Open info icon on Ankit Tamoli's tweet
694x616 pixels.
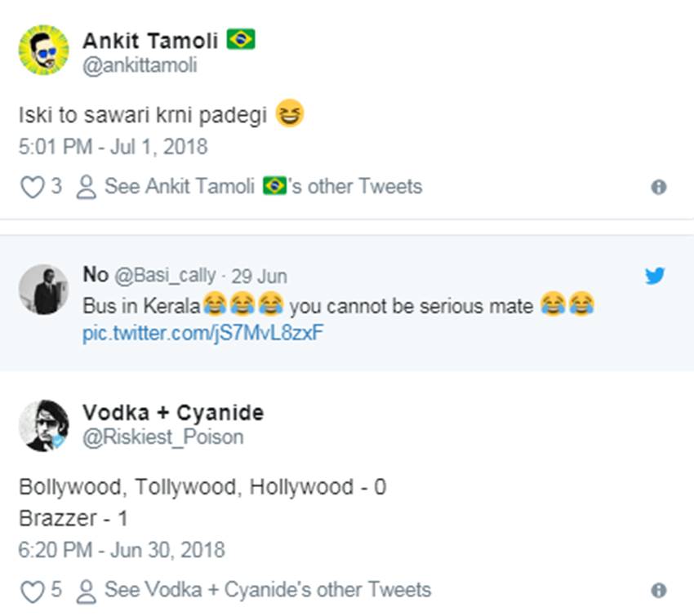pos(659,188)
